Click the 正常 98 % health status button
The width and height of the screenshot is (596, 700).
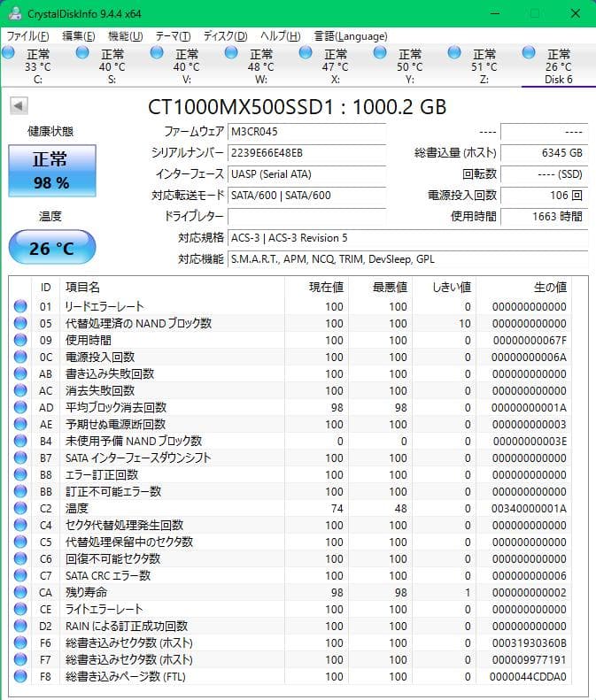52,171
